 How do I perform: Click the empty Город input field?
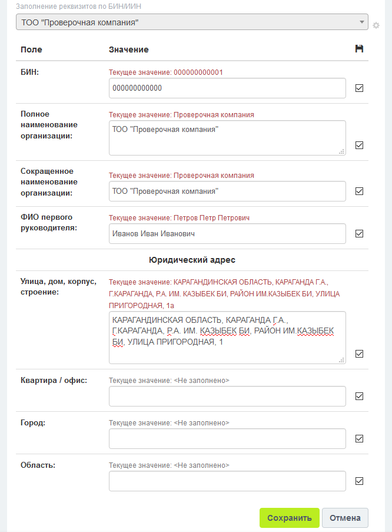[x=227, y=438]
